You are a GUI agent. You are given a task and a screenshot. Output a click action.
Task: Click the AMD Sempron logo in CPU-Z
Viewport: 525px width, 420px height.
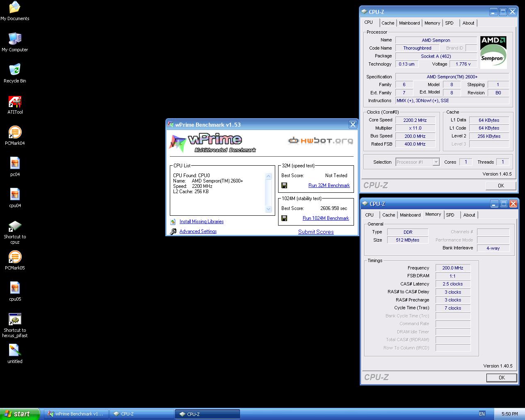click(x=493, y=52)
